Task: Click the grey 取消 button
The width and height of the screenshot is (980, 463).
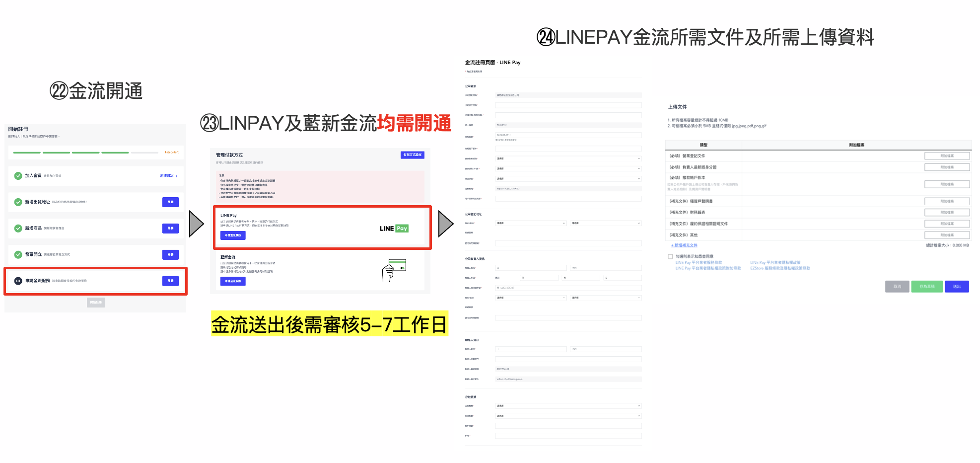Action: coord(897,287)
